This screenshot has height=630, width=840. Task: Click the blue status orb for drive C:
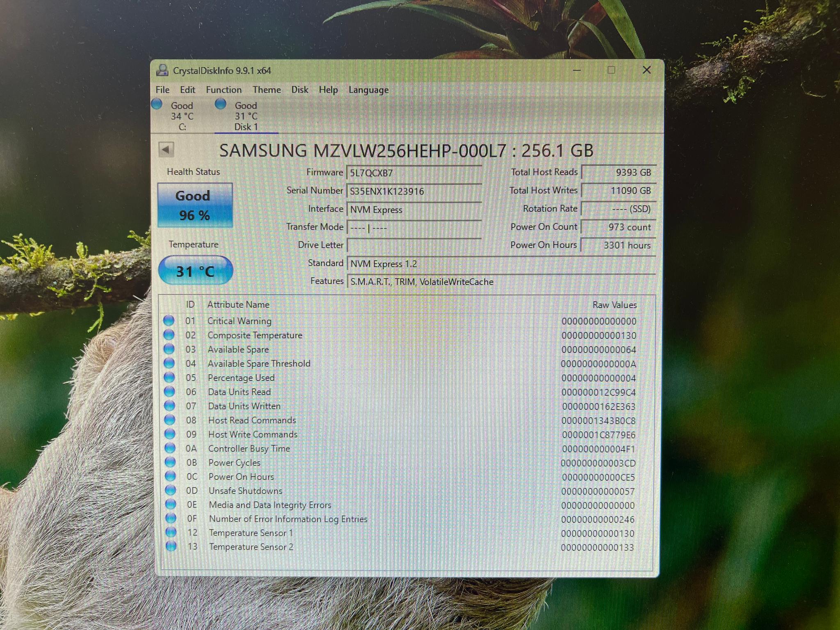coord(157,104)
